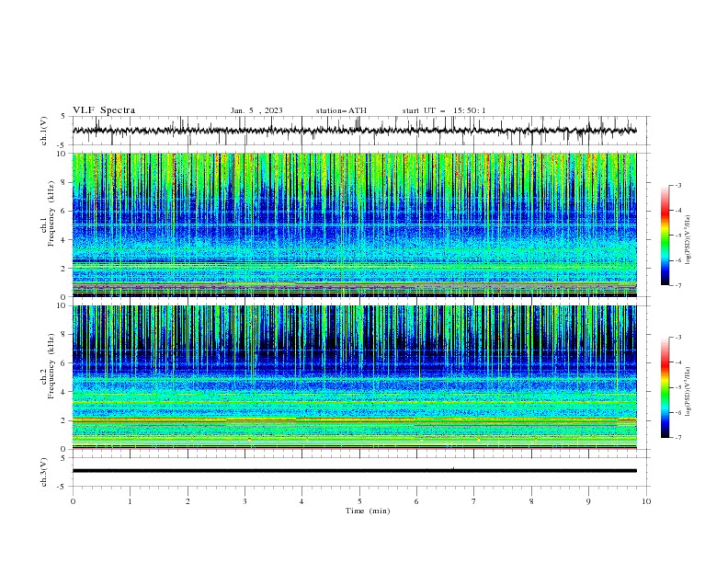The height and width of the screenshot is (563, 728).
Task: Click the "ch.3(V)" waveform axis label
Action: coord(44,472)
